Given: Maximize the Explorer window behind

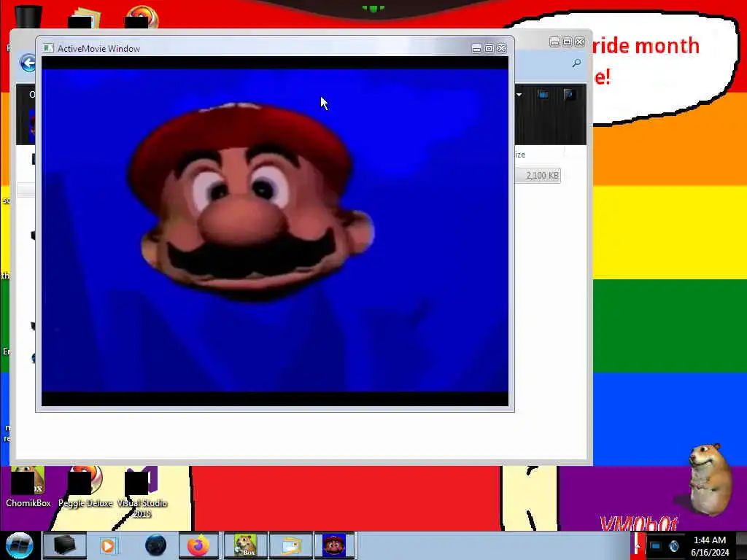Looking at the screenshot, I should pos(567,42).
